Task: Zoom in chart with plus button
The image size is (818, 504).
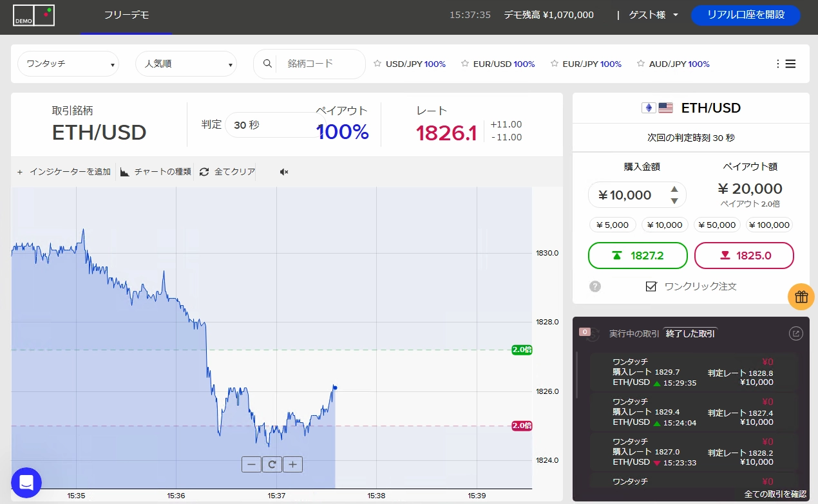Action: pos(292,464)
